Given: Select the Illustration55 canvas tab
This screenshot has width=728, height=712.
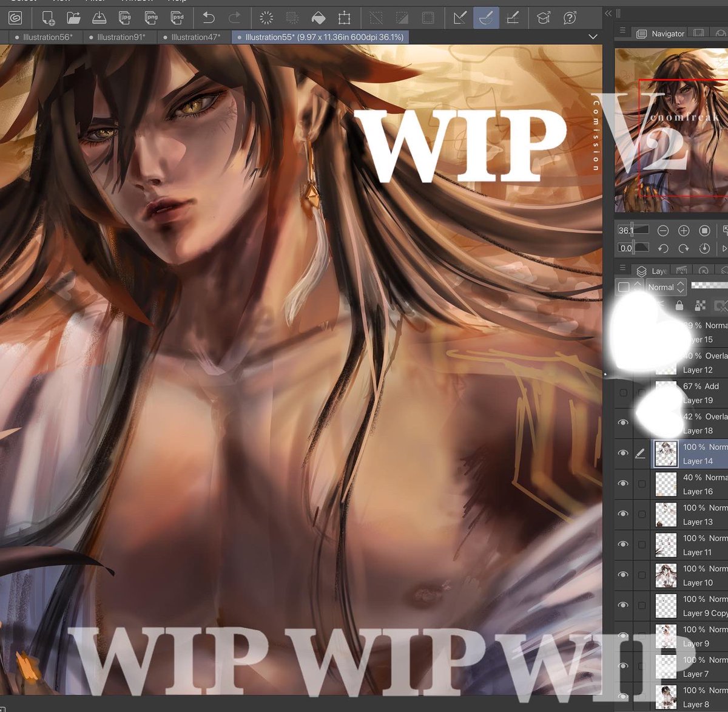Looking at the screenshot, I should pos(320,37).
